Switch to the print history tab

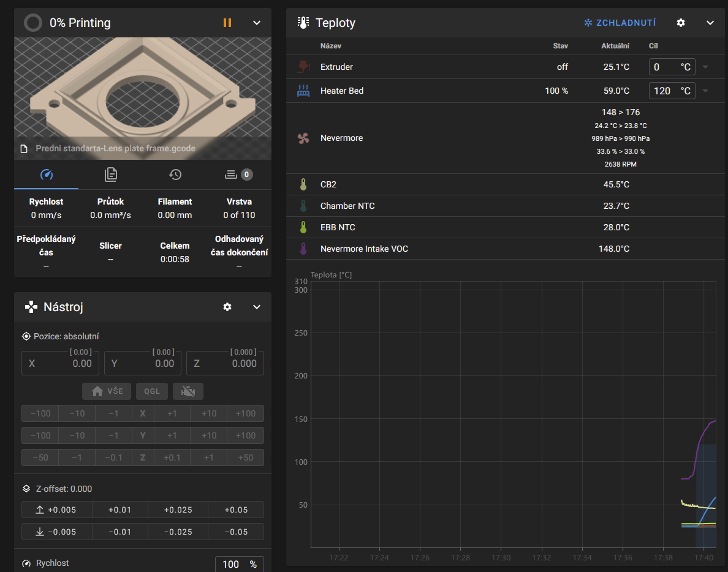click(x=175, y=175)
